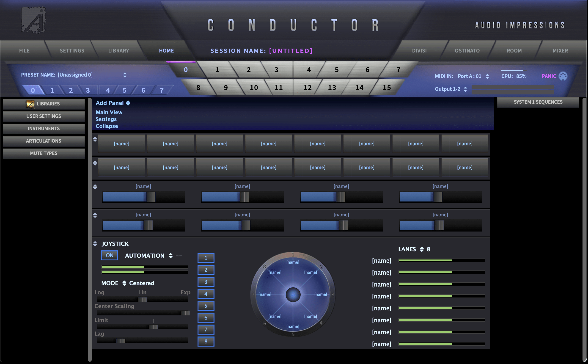588x364 pixels.
Task: Open the SETTINGS tab
Action: (x=72, y=51)
